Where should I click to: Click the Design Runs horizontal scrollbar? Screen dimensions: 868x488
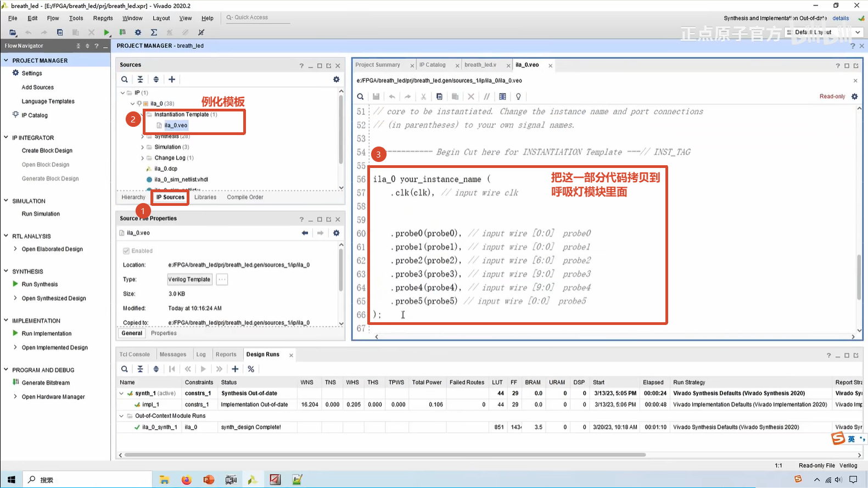click(384, 455)
